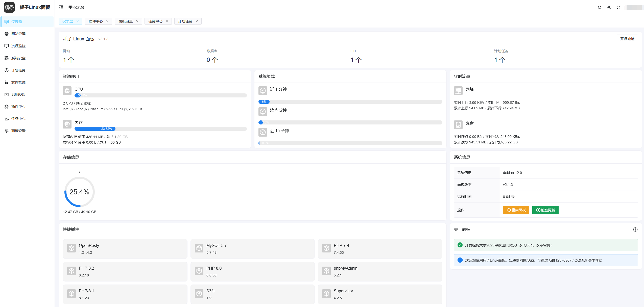The image size is (644, 307).
Task: Click the orange 重启面板 button
Action: coord(516,210)
